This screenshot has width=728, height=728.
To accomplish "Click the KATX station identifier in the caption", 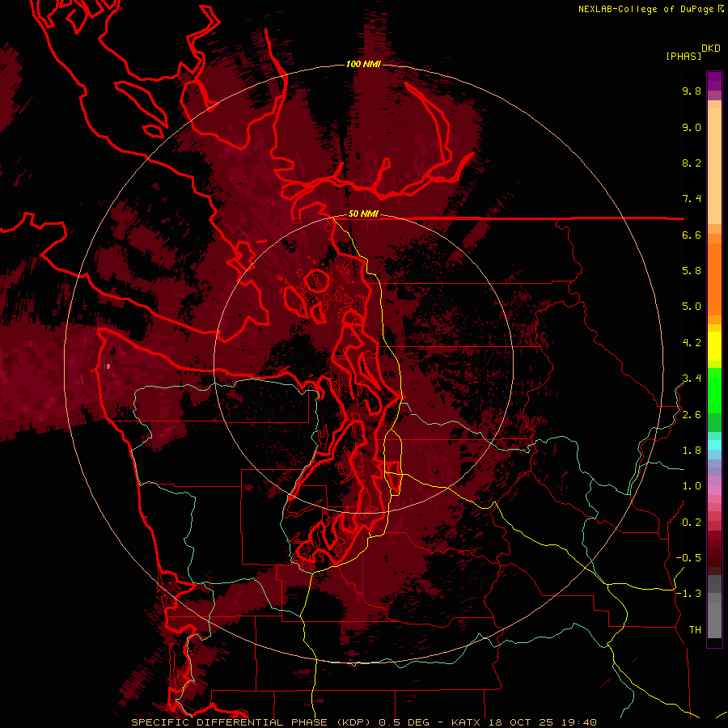I will click(x=468, y=722).
